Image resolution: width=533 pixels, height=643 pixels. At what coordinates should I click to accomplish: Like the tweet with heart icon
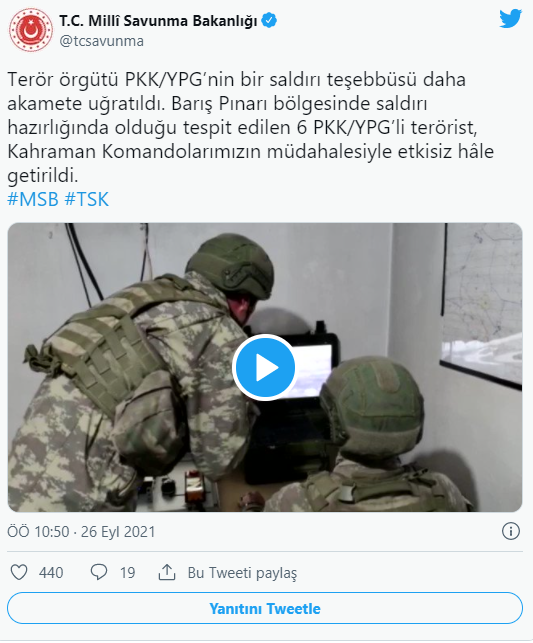point(19,572)
